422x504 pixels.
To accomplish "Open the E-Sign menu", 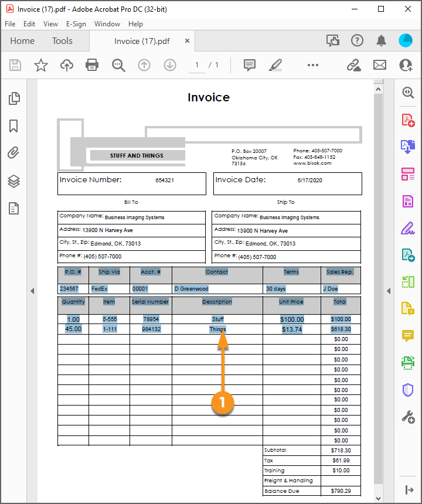I will tap(76, 24).
